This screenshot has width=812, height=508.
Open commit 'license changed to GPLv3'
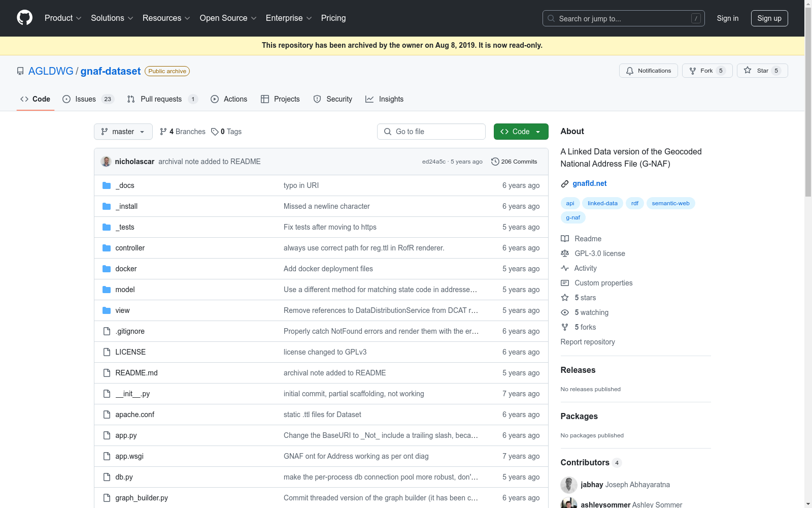(325, 352)
